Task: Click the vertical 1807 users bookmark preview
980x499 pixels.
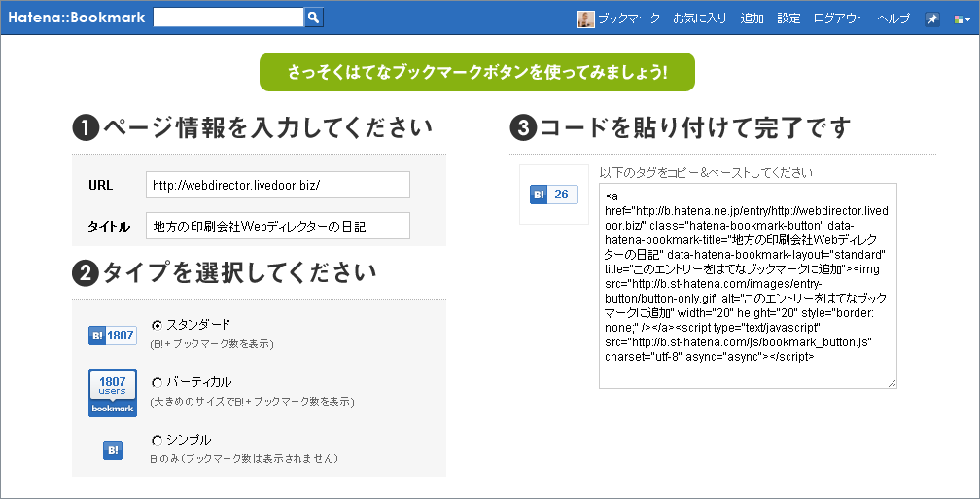Action: [113, 393]
